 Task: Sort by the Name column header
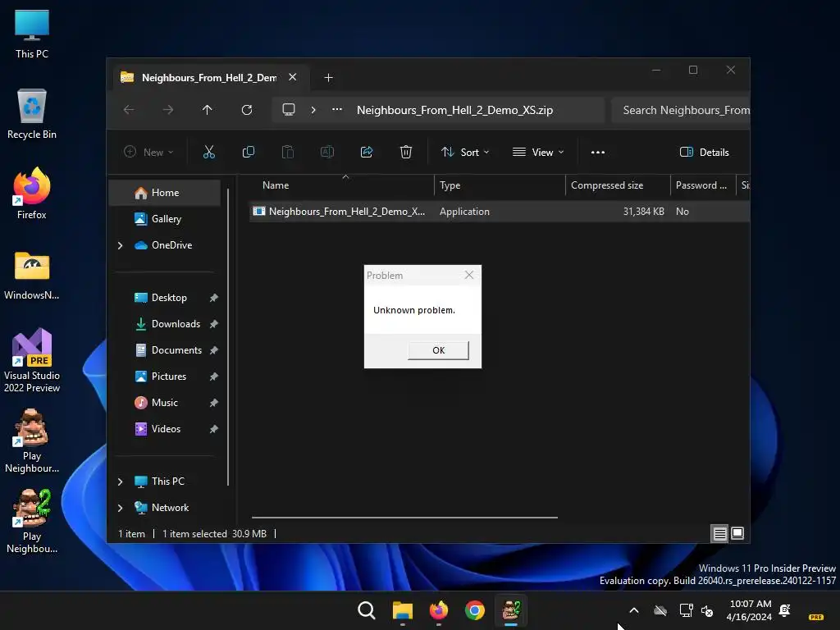coord(342,185)
